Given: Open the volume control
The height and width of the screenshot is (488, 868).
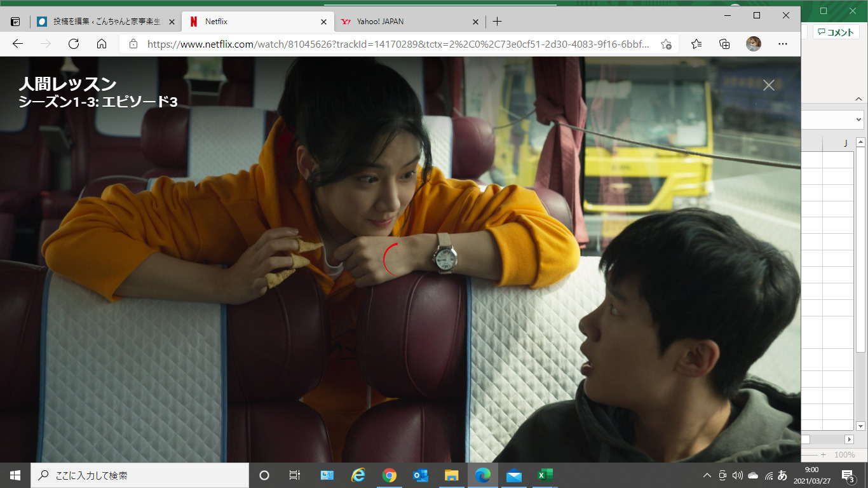Looking at the screenshot, I should click(x=738, y=475).
